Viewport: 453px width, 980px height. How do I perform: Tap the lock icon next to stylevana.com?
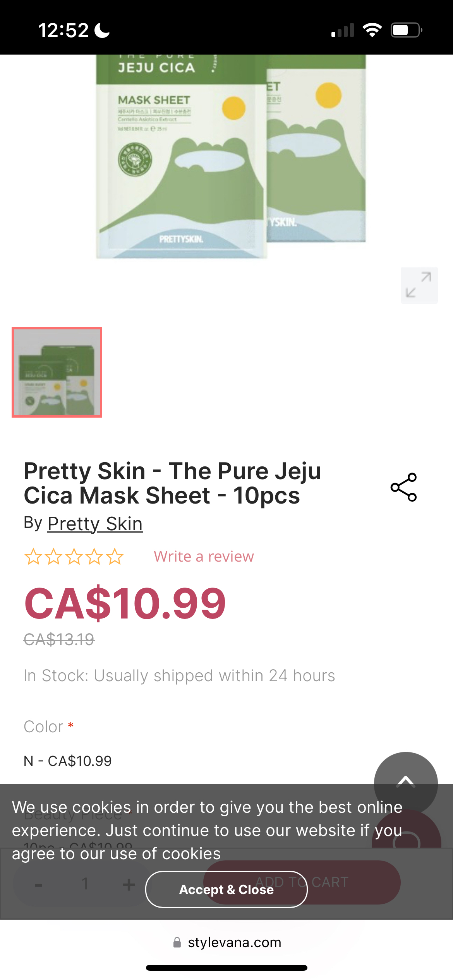coord(177,942)
